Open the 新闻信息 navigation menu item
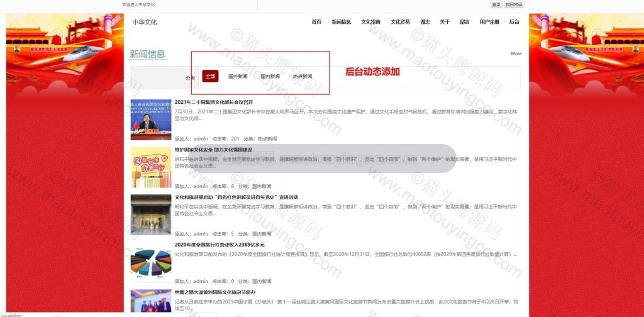Screen dimensions: 644x317 341,22
